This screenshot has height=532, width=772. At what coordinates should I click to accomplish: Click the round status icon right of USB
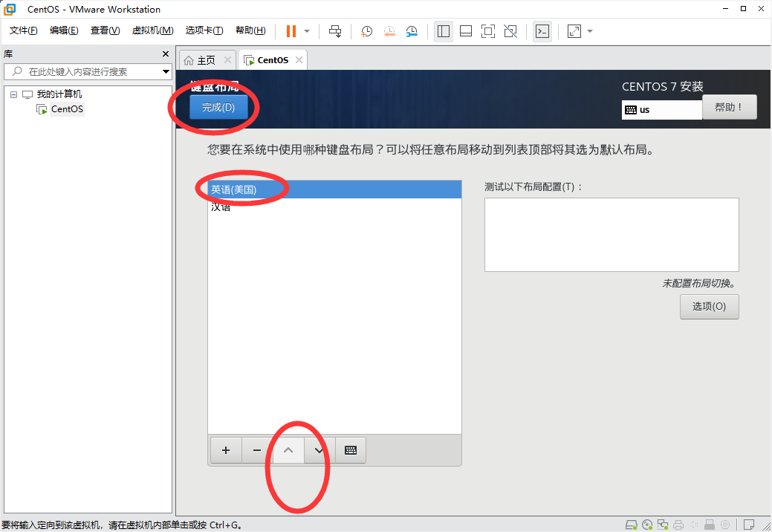click(725, 525)
